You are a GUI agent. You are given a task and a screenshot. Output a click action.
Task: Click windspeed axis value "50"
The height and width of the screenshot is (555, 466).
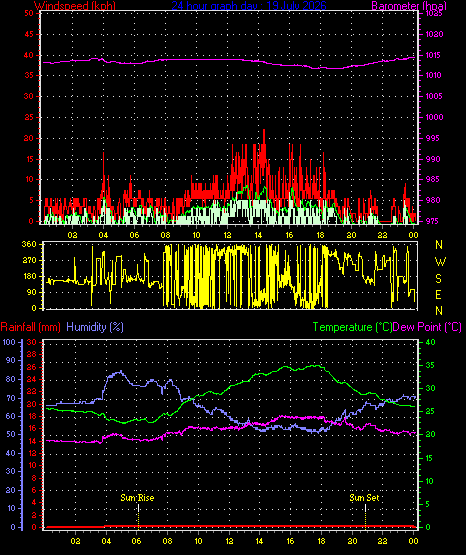[x=29, y=13]
